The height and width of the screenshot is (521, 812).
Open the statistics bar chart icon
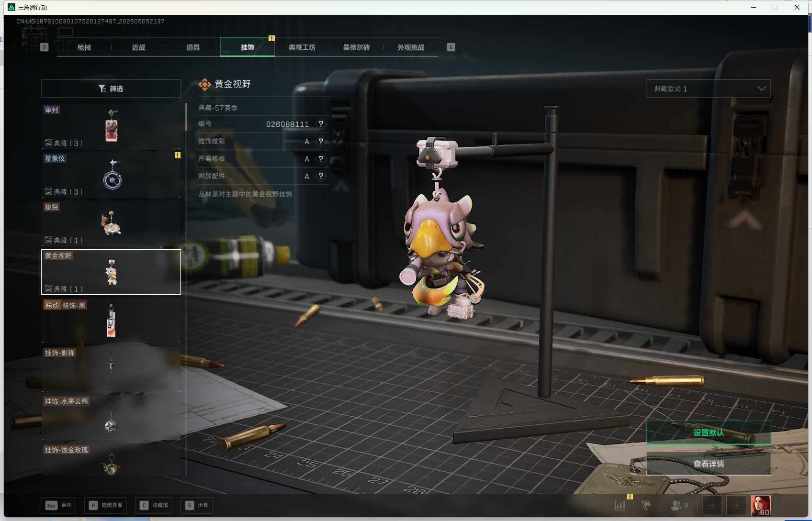[x=620, y=505]
